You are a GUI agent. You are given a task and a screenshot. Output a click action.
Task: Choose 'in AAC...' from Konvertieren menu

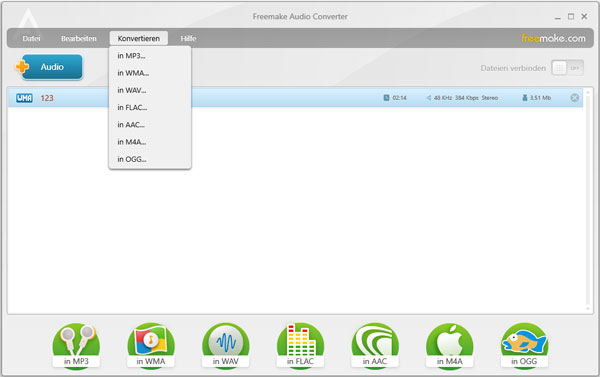click(x=150, y=125)
